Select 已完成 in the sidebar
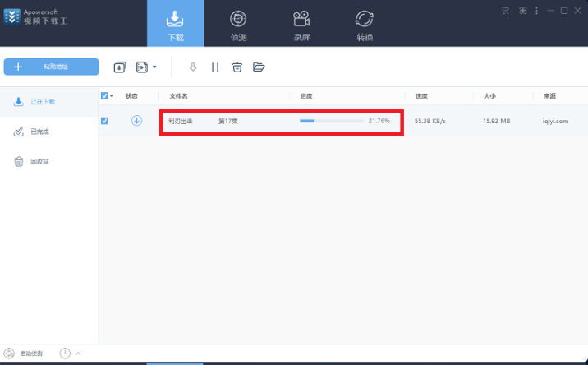 coord(49,132)
